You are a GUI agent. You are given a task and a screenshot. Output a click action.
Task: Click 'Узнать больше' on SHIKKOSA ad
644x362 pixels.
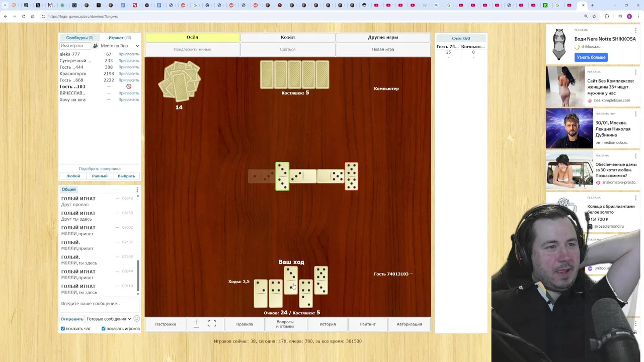[x=591, y=57]
